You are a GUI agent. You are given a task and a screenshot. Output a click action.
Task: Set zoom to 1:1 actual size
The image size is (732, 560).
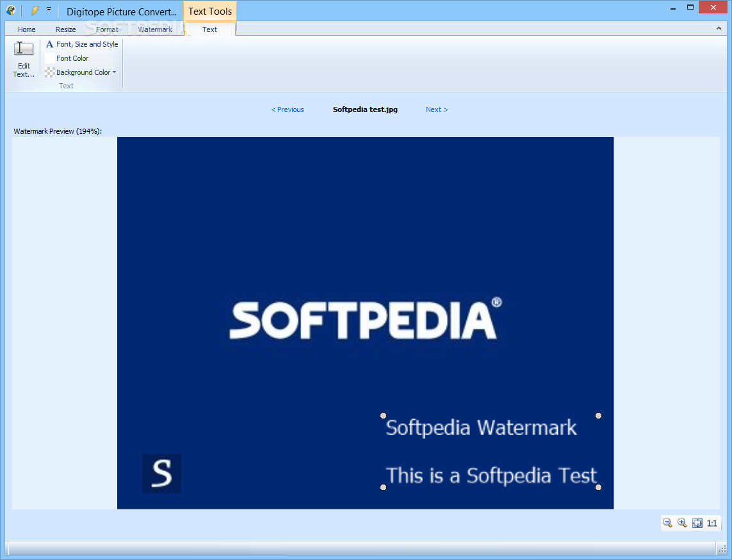pyautogui.click(x=712, y=524)
